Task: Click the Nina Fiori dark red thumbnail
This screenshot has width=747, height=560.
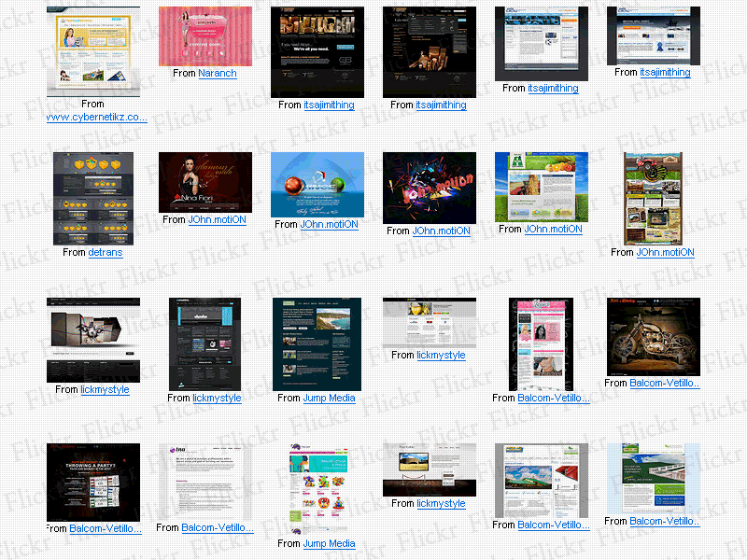Action: (x=205, y=183)
